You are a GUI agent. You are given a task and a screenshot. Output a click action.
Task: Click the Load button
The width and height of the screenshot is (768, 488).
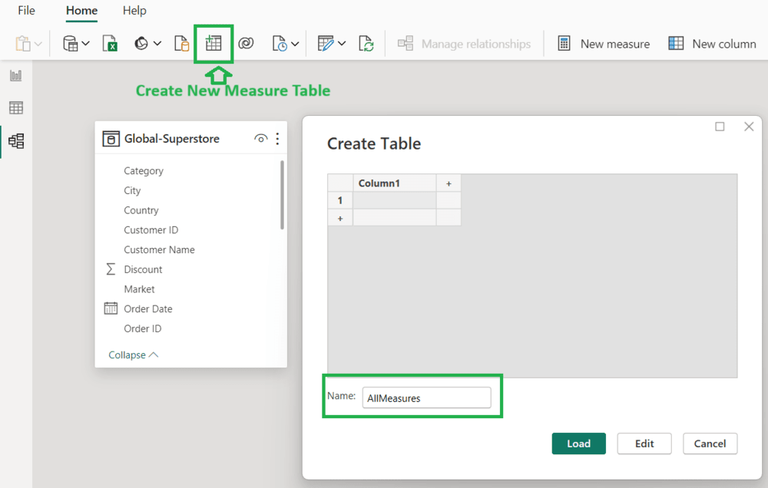(578, 443)
